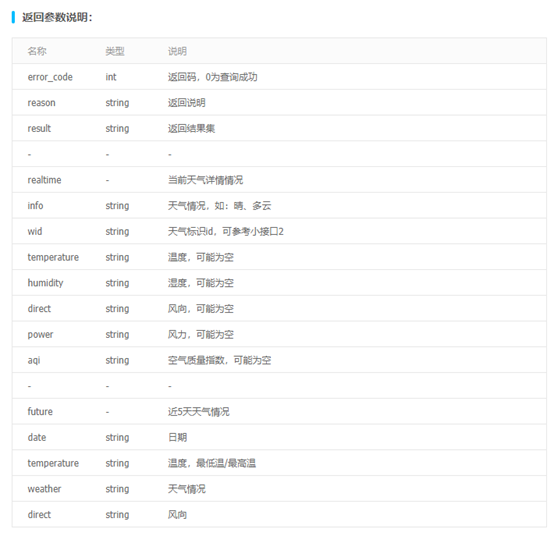Viewport: 554px width, 536px height.
Task: Click string type in reason row
Action: click(117, 103)
